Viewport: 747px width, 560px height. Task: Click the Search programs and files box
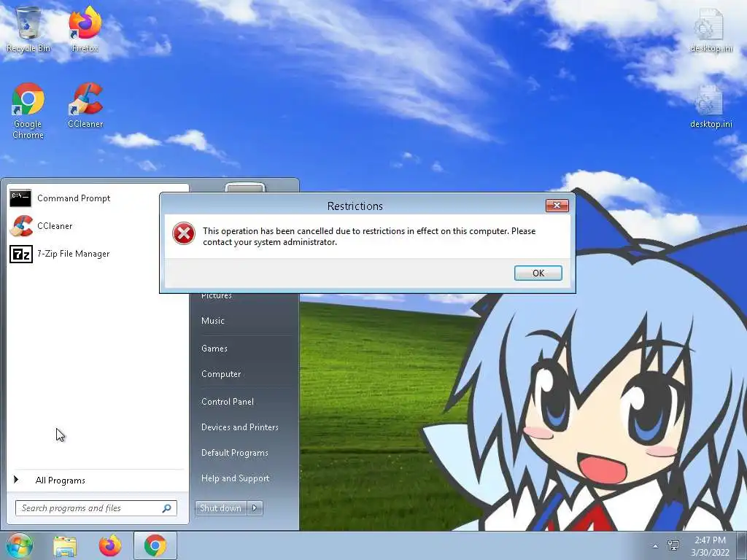pos(96,508)
